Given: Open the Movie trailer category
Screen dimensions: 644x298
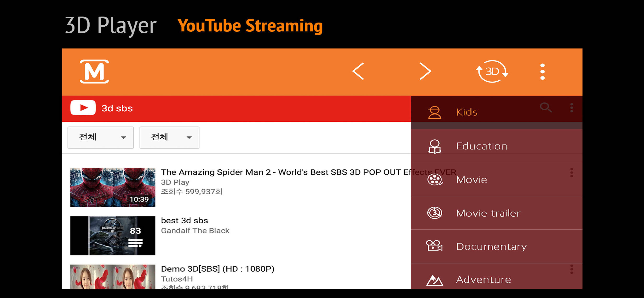Looking at the screenshot, I should point(496,213).
